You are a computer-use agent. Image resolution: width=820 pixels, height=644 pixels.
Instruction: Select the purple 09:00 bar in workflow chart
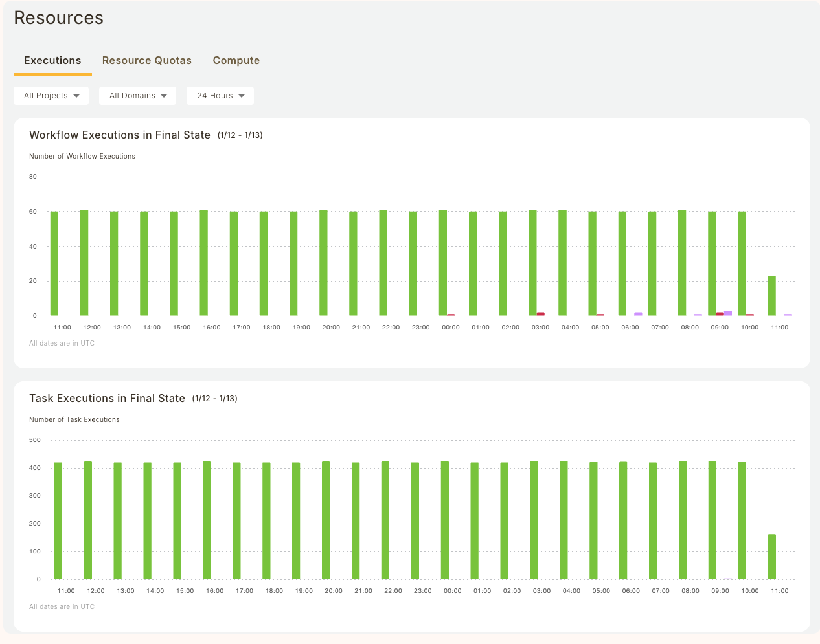click(728, 313)
